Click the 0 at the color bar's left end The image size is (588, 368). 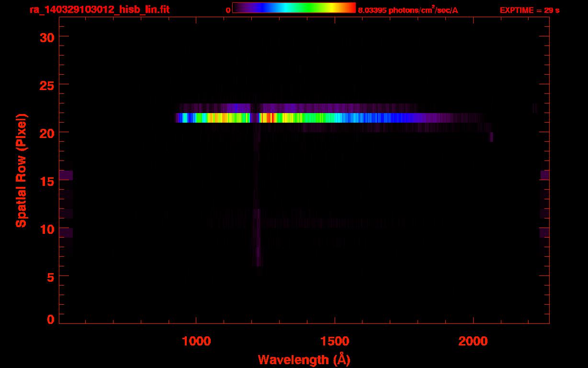coord(228,10)
